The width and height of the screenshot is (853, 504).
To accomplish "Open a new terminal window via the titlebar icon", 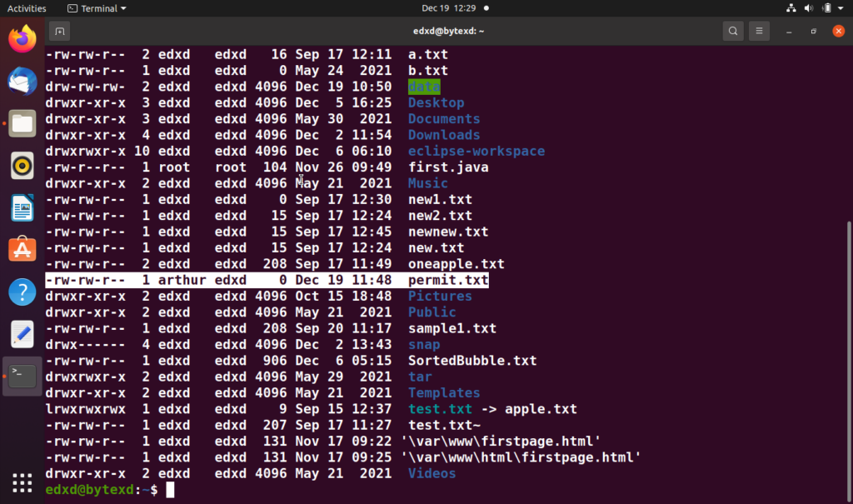I will [58, 30].
